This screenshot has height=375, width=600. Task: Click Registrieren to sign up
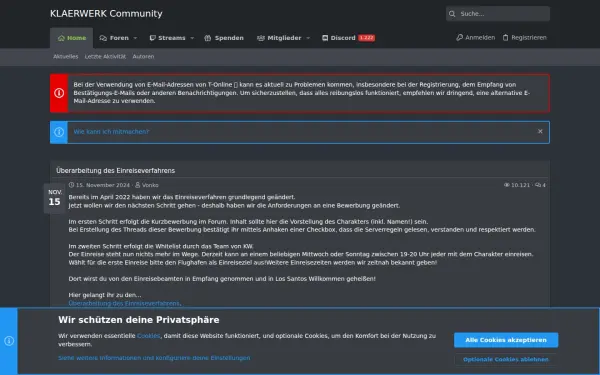(529, 38)
